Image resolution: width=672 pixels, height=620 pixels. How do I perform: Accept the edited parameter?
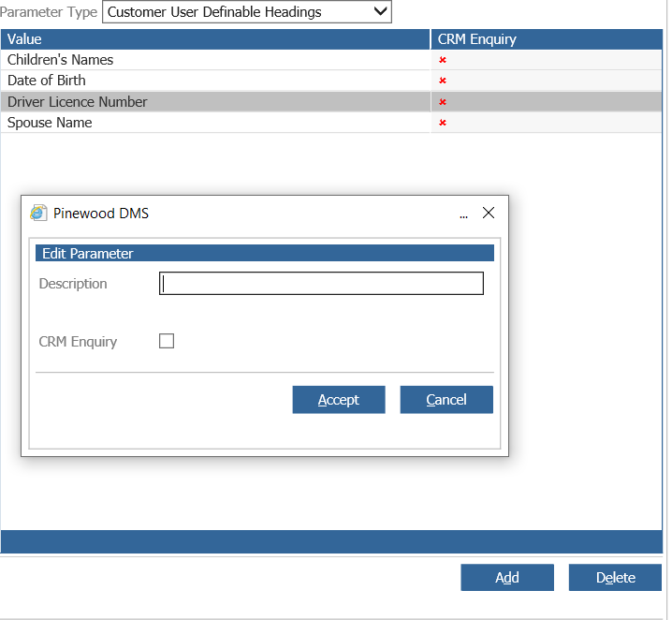(339, 400)
